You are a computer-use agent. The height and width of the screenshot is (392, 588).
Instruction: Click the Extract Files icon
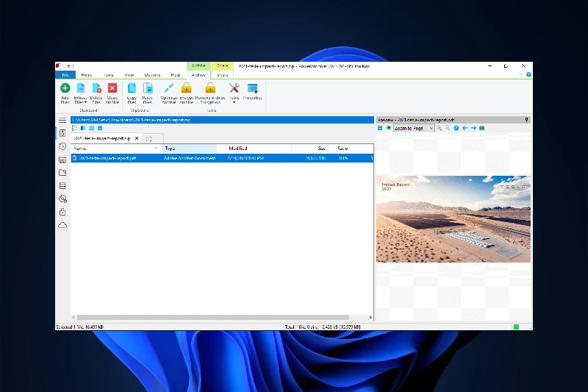point(81,88)
